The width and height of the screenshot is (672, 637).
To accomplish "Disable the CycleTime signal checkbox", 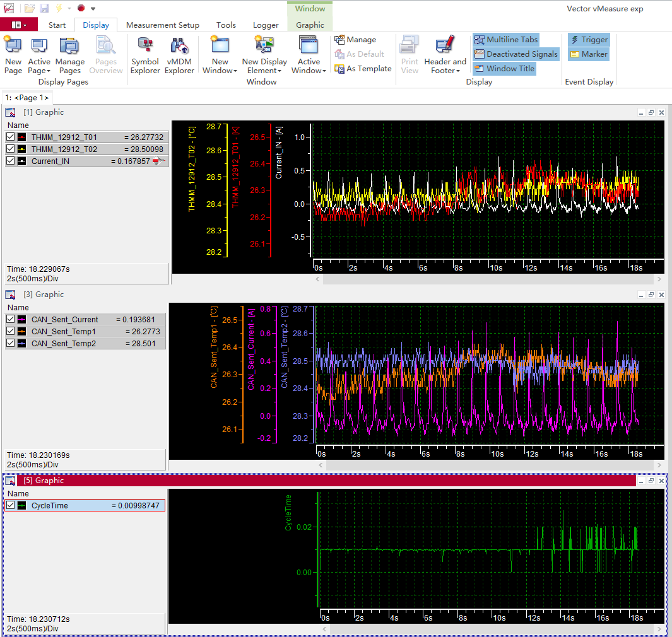I will point(10,506).
